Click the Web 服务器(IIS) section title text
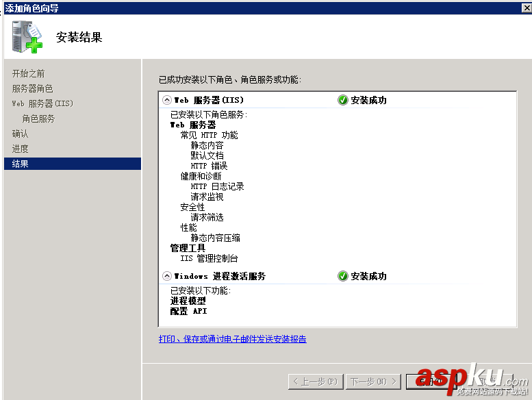Screen dimensions: 532x400 point(209,100)
